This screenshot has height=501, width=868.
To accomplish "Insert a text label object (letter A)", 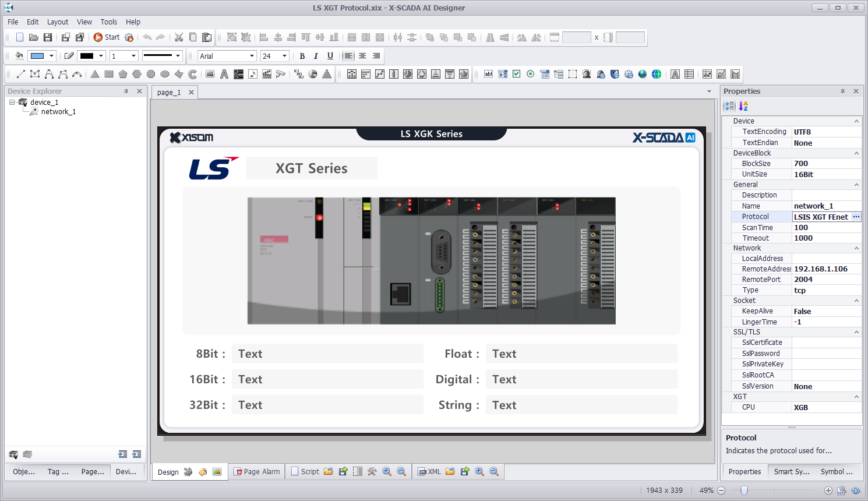I will [224, 74].
